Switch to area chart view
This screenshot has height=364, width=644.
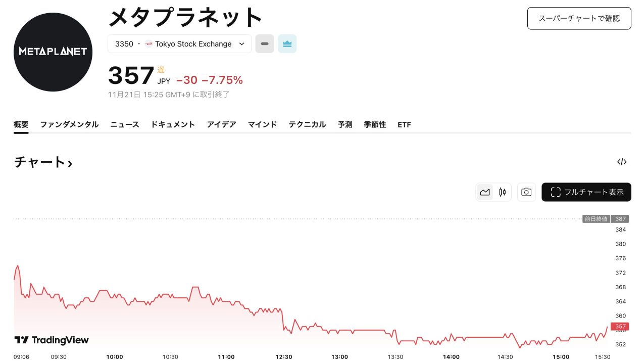pyautogui.click(x=485, y=192)
